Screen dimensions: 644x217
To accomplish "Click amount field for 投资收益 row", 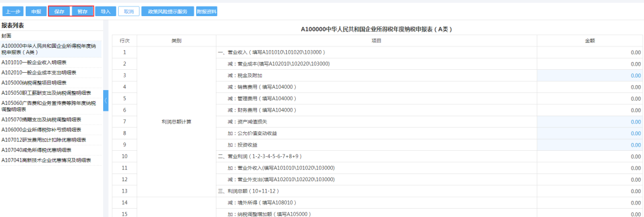I will pos(590,145).
